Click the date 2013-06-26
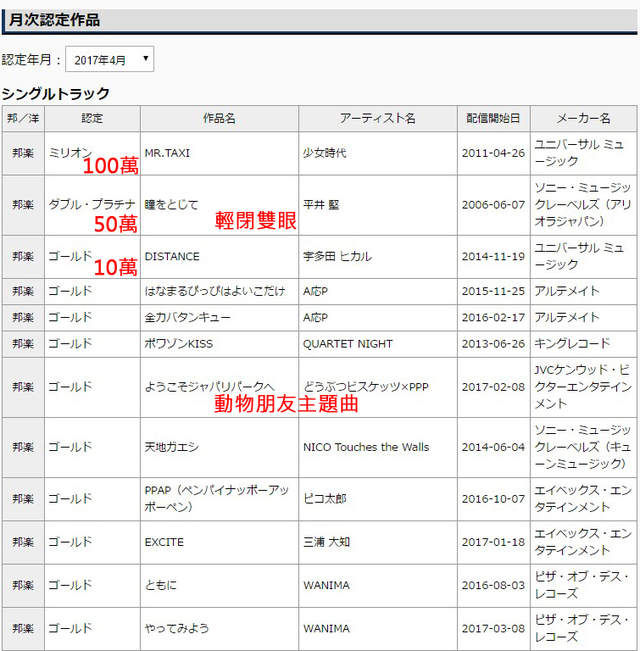This screenshot has height=651, width=640. pos(493,344)
